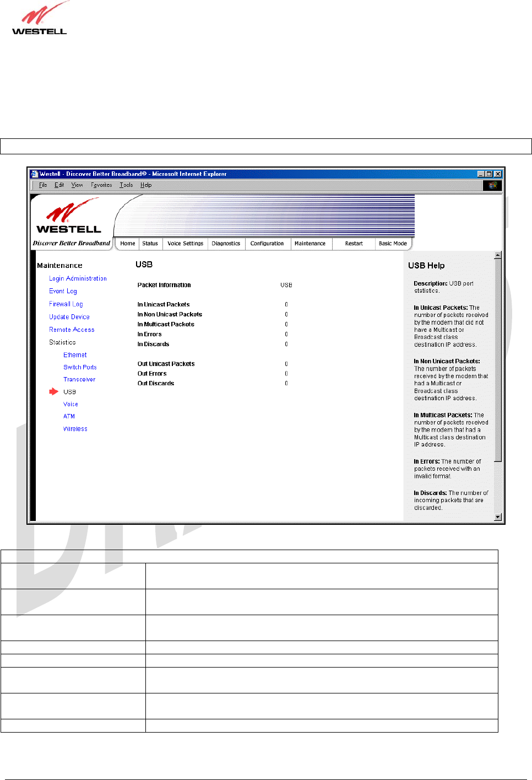Click the help panel scroll down arrow
Image resolution: width=532 pixels, height=780 pixels.
coord(498,517)
